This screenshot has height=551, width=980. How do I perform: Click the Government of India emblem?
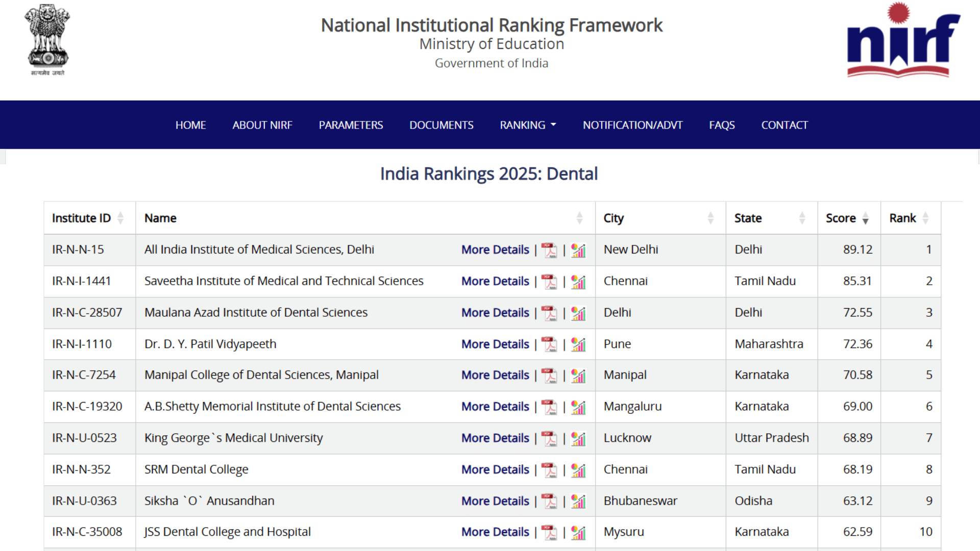pos(47,38)
